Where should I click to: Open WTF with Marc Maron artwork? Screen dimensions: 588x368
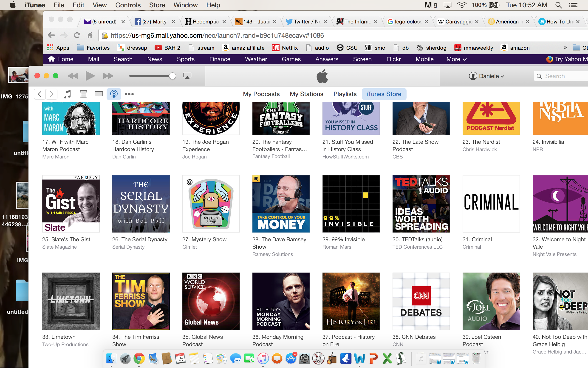coord(71,118)
